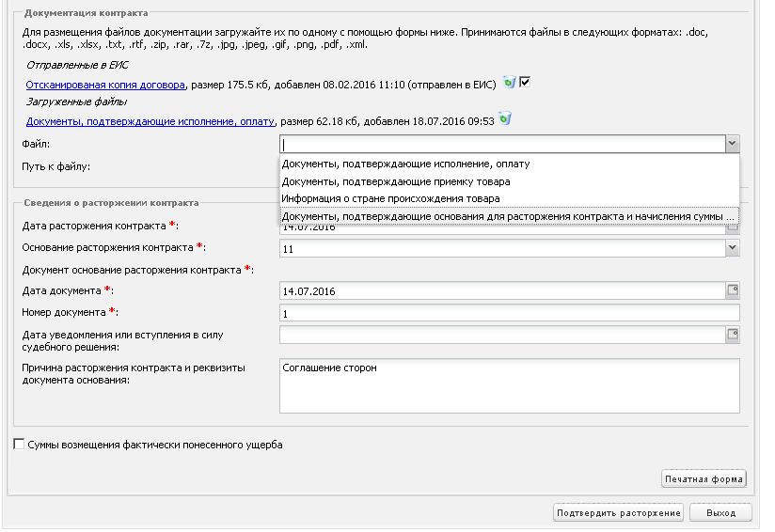
Task: Click 'Сведения о расторжении контракта' section title
Action: [111, 202]
